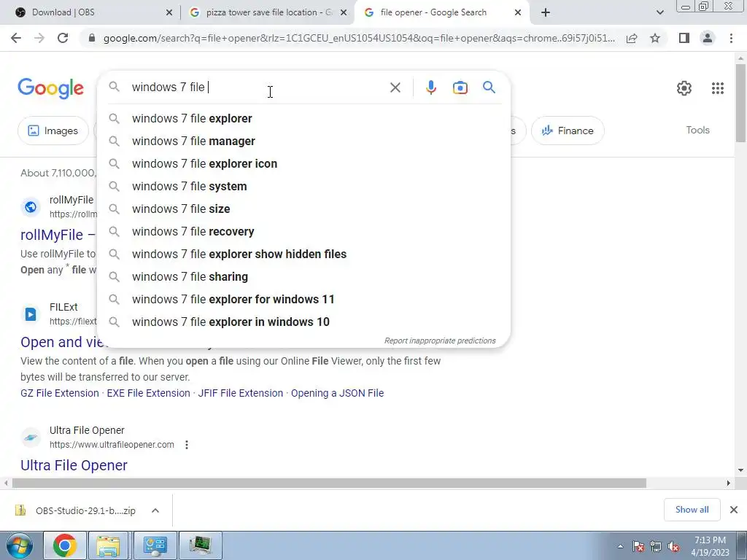The height and width of the screenshot is (560, 747).
Task: Open Google quick settings gear
Action: pos(684,88)
